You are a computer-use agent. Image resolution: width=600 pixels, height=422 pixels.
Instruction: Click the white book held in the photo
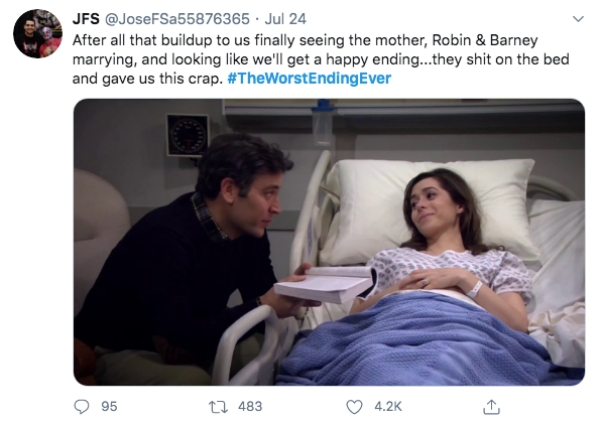point(323,284)
